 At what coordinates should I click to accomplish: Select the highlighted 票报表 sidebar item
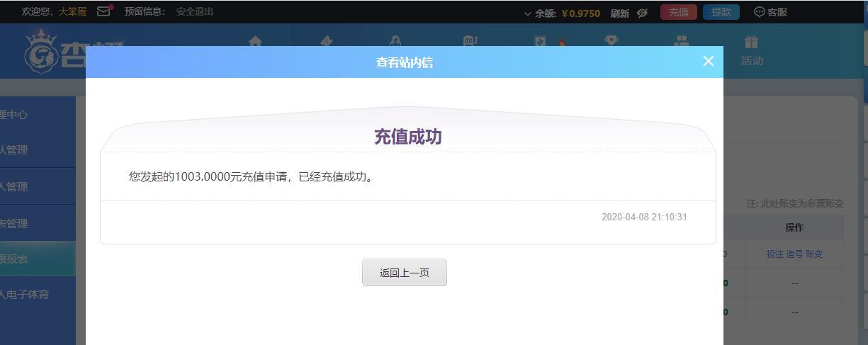(x=38, y=259)
